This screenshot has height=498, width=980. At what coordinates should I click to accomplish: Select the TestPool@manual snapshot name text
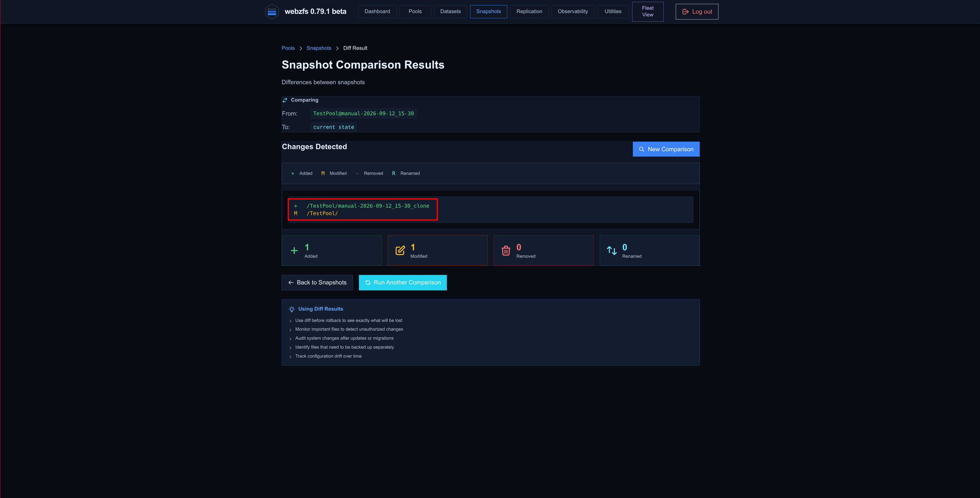pos(363,113)
